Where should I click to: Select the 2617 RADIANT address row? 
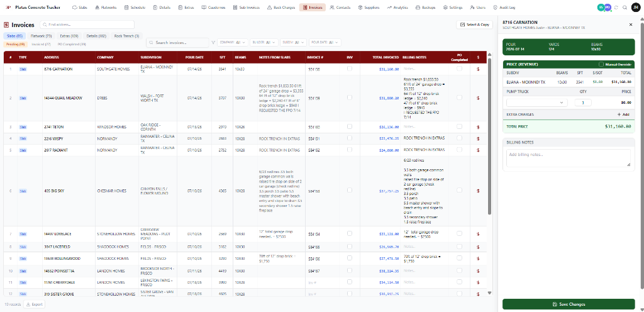pyautogui.click(x=56, y=150)
